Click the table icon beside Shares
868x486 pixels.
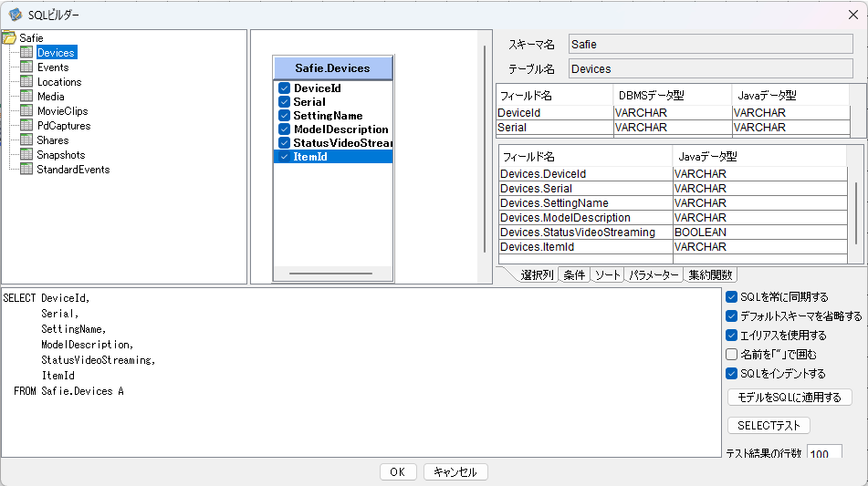[26, 140]
